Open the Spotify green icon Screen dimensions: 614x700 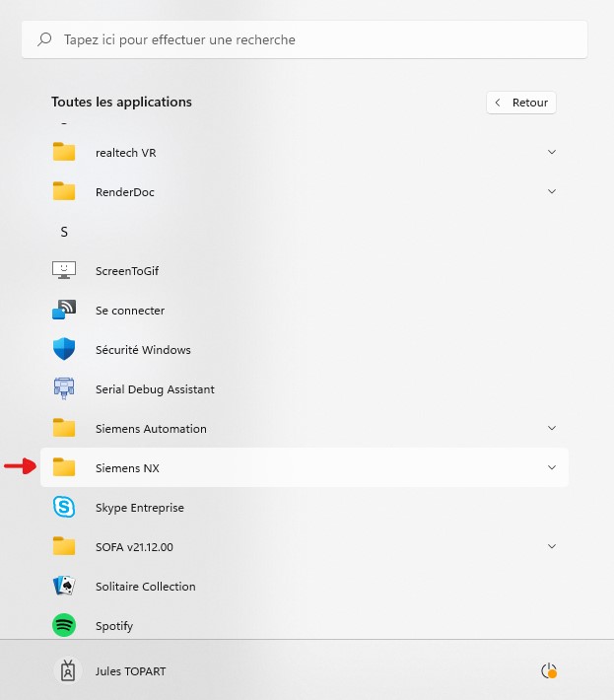coord(64,625)
